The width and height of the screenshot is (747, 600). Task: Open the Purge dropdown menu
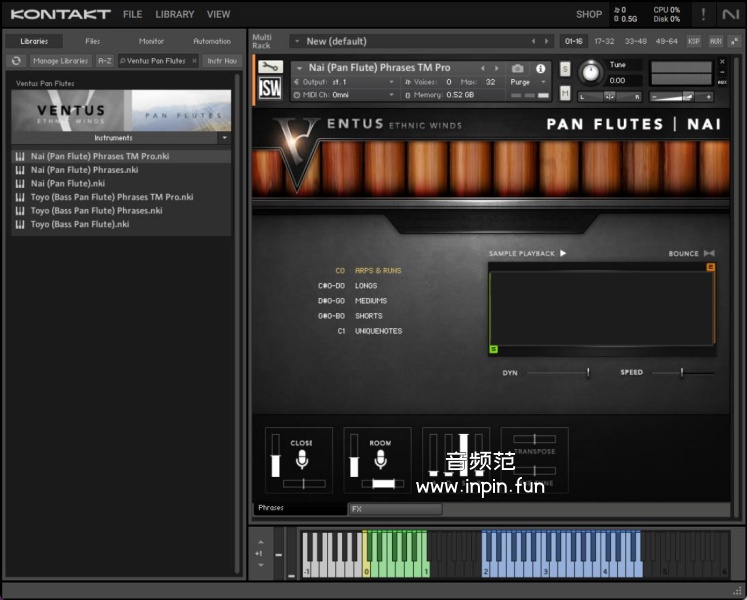point(528,82)
